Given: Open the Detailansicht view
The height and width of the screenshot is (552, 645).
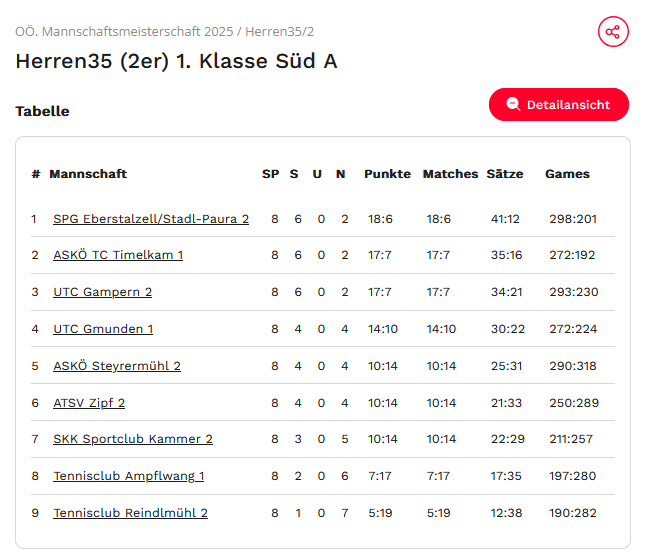Looking at the screenshot, I should (559, 104).
